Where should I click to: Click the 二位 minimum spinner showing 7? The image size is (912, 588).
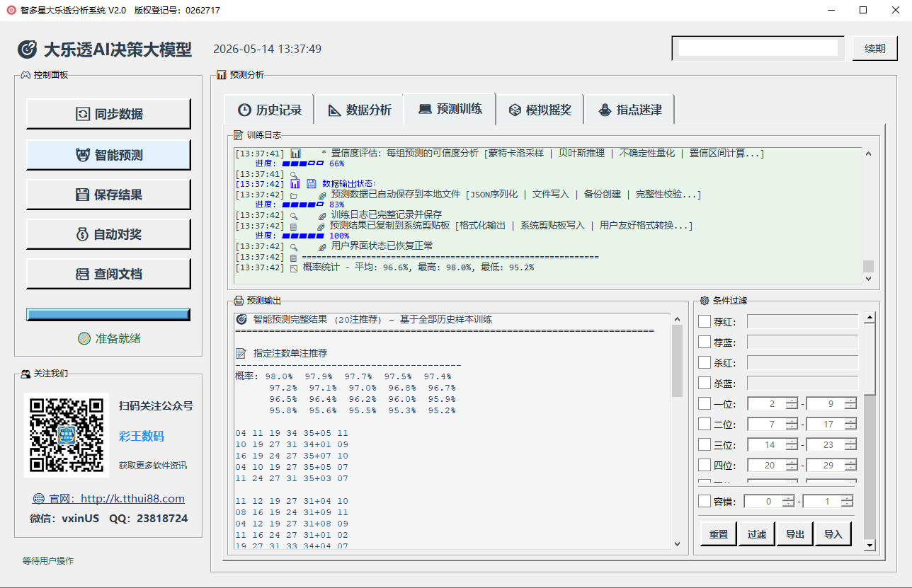[773, 425]
